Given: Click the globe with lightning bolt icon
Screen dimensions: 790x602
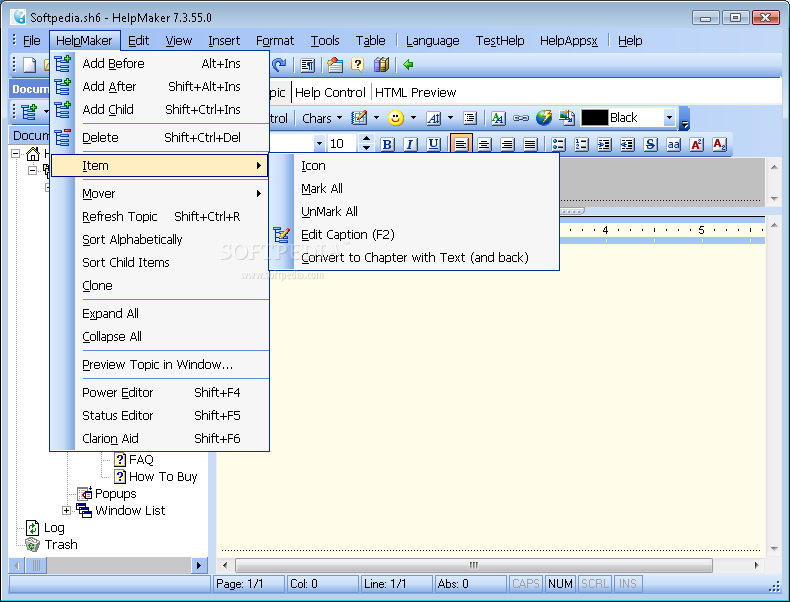Looking at the screenshot, I should tap(544, 118).
